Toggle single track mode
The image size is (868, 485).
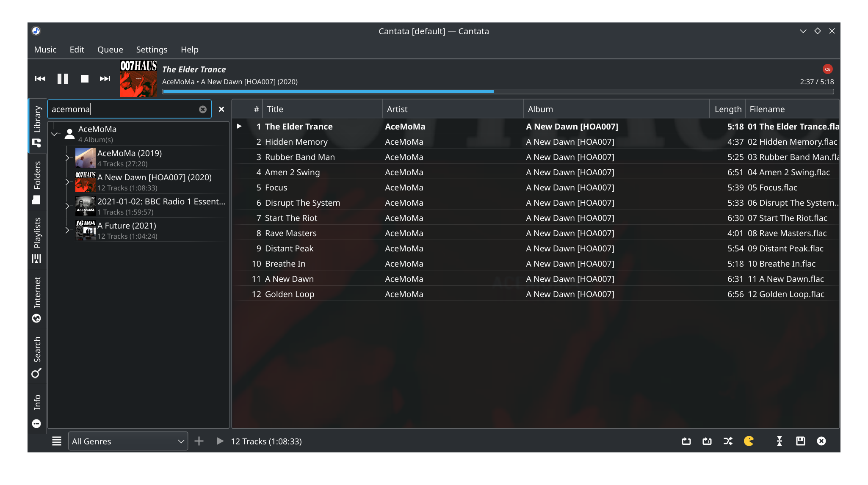pyautogui.click(x=707, y=441)
